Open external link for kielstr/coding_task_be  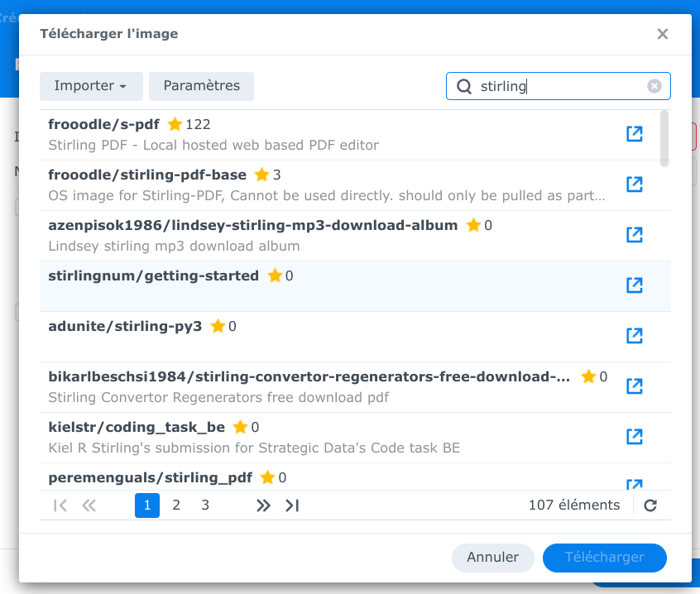pos(635,437)
